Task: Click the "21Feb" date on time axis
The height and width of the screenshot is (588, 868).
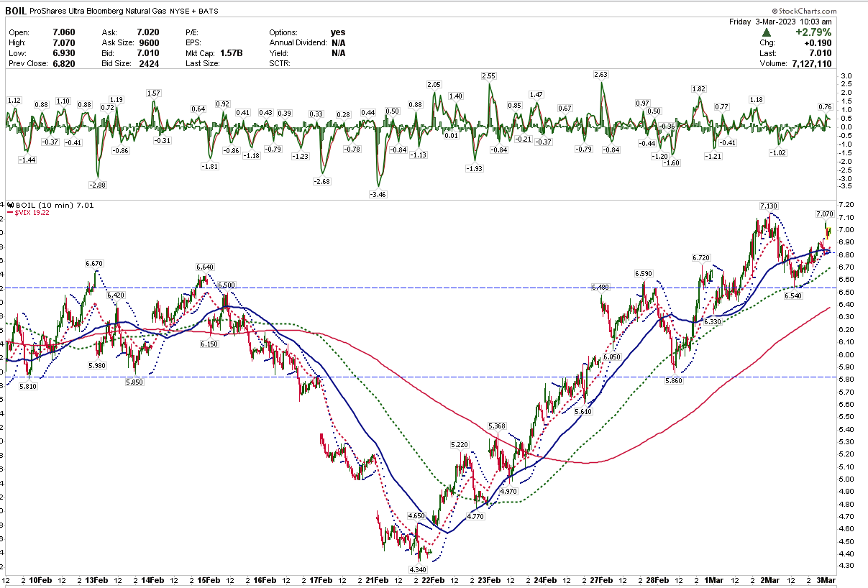Action: [377, 580]
